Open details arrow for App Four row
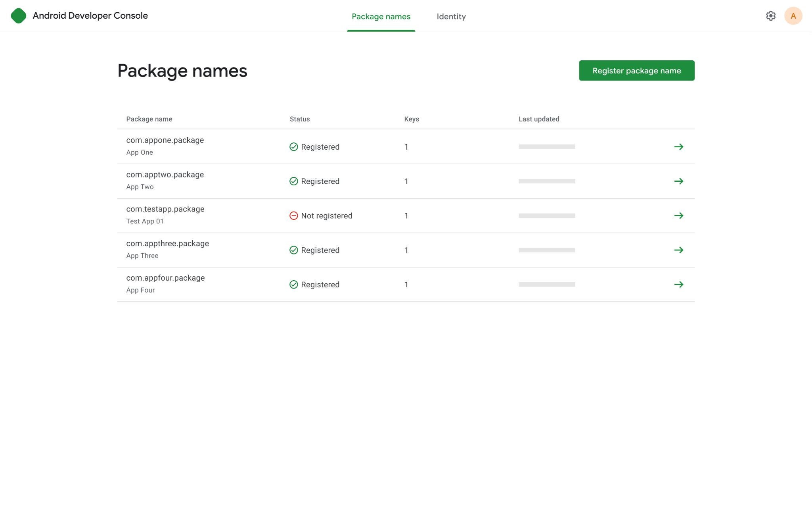The height and width of the screenshot is (508, 812). [679, 284]
